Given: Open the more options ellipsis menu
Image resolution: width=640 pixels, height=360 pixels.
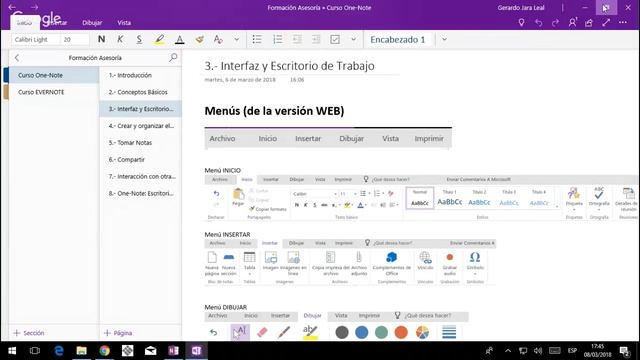Looking at the screenshot, I should pos(622,23).
